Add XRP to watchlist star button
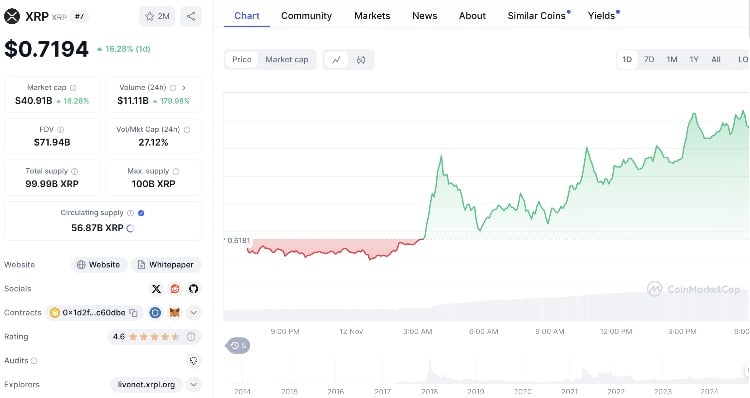 [x=157, y=16]
